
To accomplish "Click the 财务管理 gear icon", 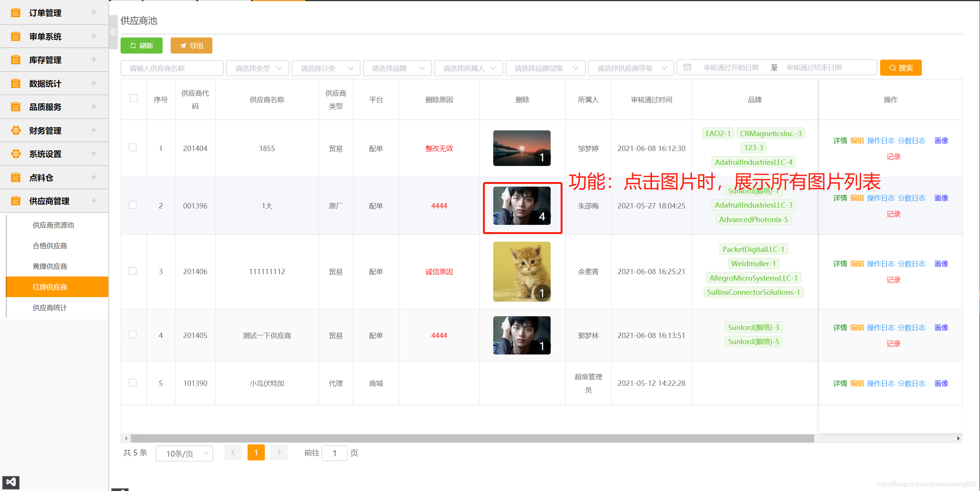I will click(15, 130).
